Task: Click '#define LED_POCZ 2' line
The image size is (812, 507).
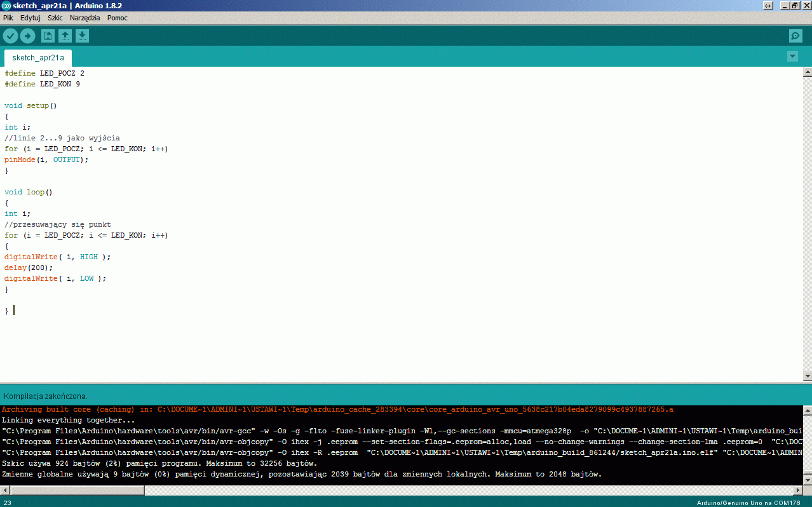Action: pyautogui.click(x=44, y=73)
